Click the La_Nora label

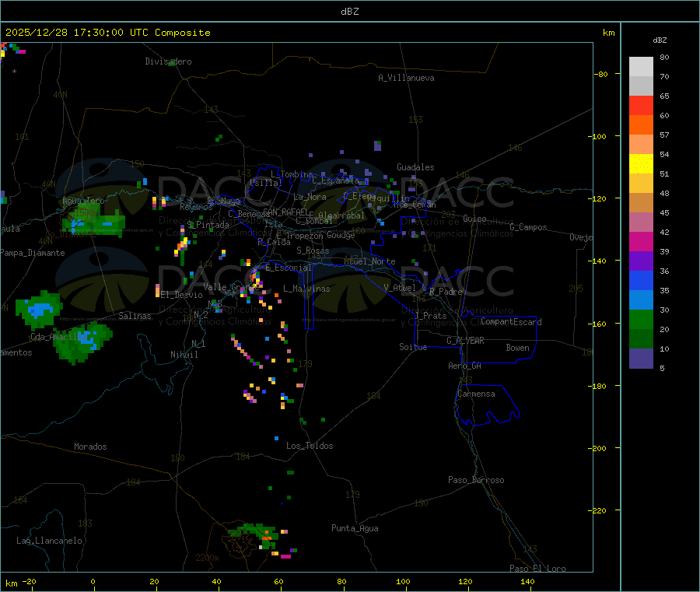(310, 197)
